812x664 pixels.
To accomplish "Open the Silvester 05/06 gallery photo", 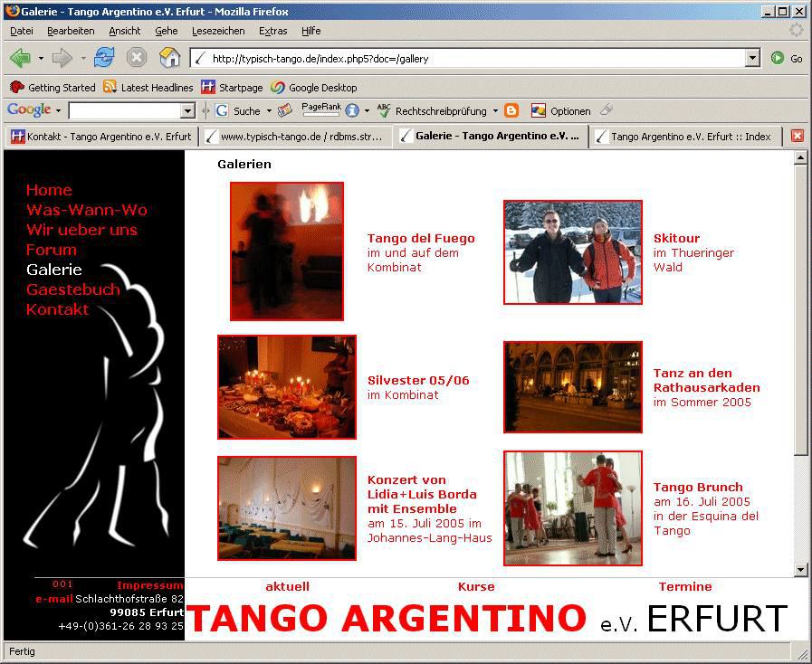I will pos(286,386).
